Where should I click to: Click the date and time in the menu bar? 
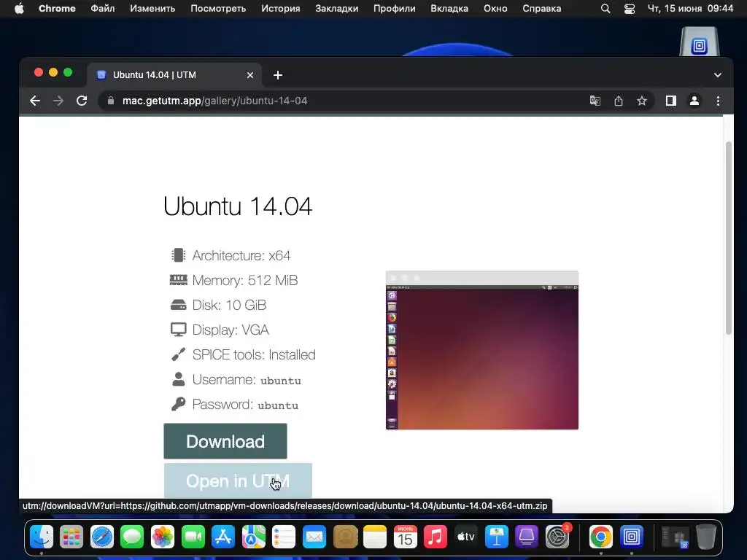point(690,8)
